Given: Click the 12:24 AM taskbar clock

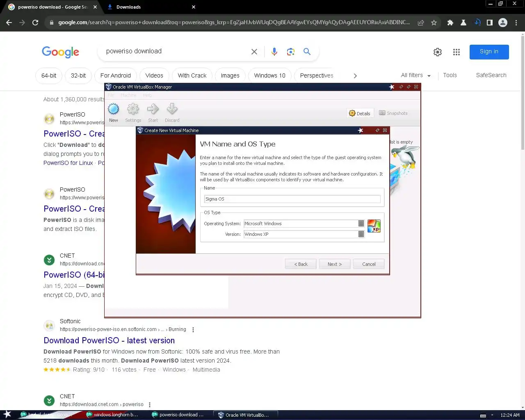Looking at the screenshot, I should point(510,415).
